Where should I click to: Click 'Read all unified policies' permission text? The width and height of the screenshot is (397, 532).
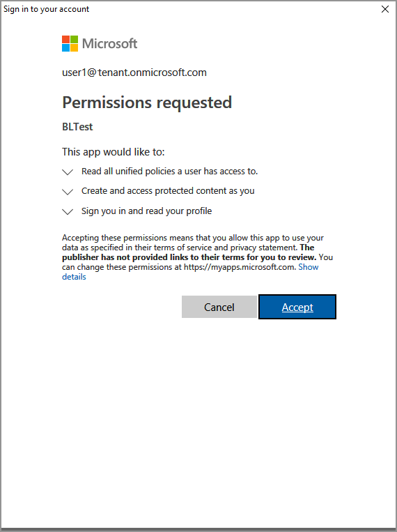(169, 172)
